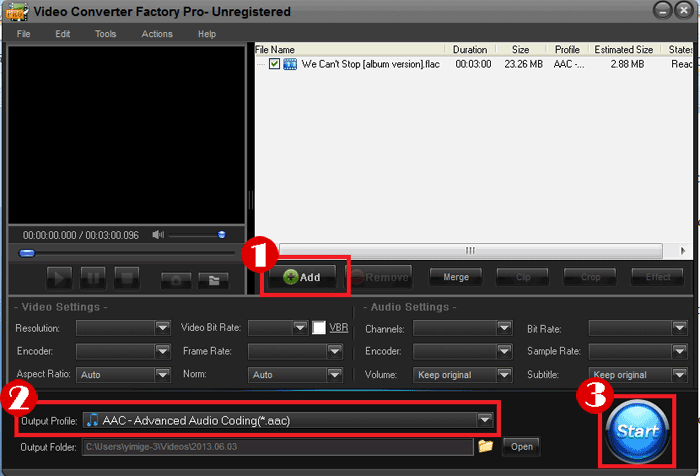Close the Video Converter Factory window
This screenshot has width=700, height=476.
coord(684,10)
